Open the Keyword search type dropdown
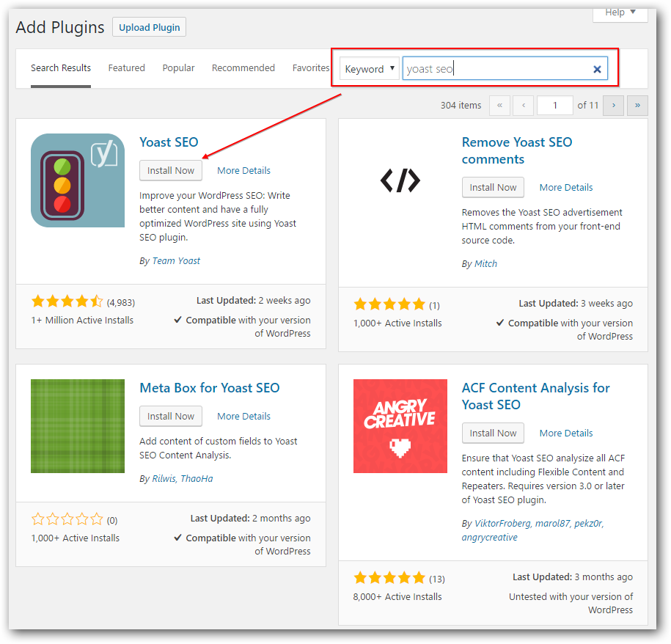Image resolution: width=671 pixels, height=644 pixels. (370, 69)
